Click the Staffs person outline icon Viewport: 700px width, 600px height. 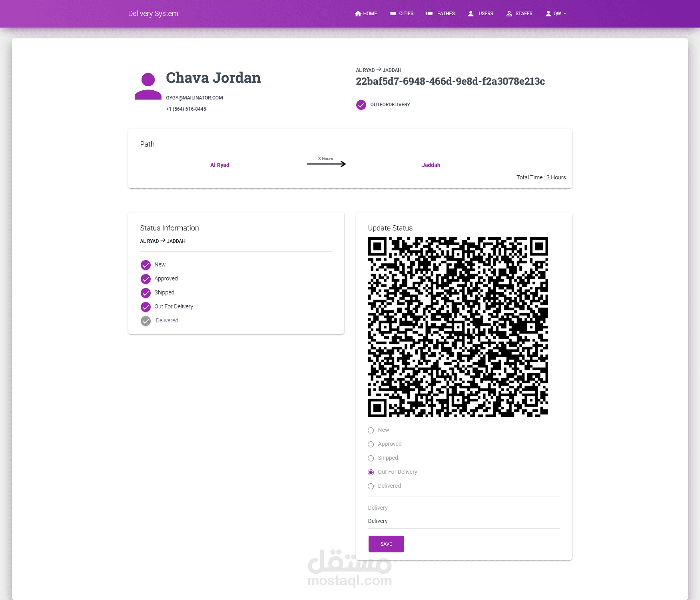(x=509, y=14)
